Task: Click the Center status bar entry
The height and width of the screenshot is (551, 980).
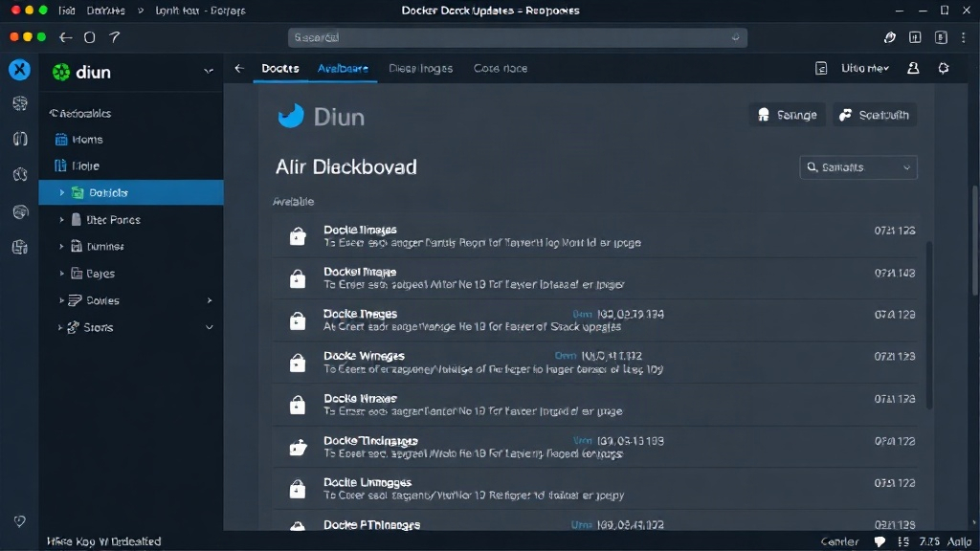Action: pyautogui.click(x=839, y=541)
